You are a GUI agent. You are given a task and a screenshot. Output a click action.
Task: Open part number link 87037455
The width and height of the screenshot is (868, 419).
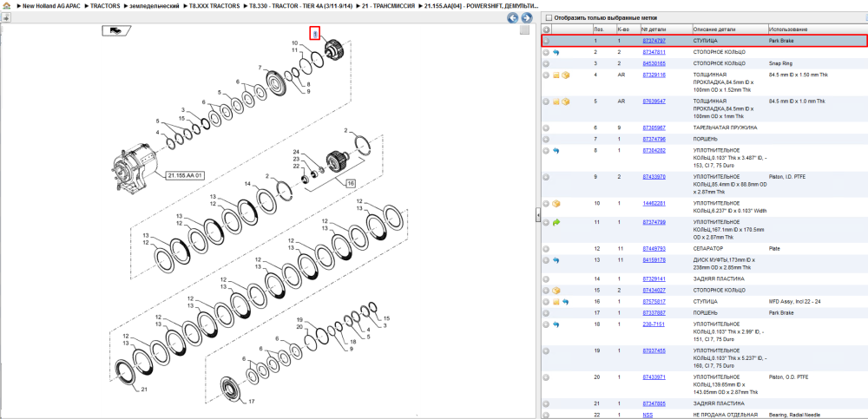pyautogui.click(x=654, y=350)
